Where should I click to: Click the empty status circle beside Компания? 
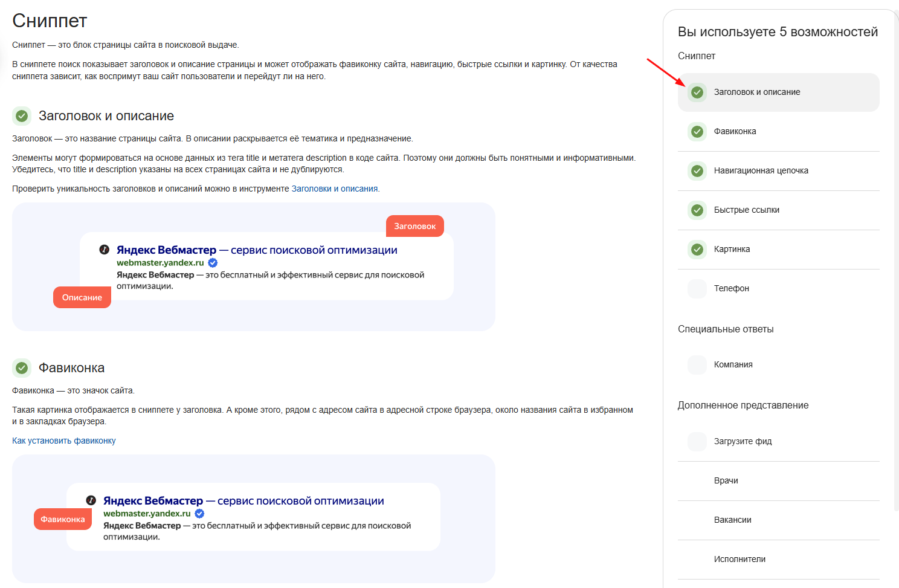click(x=697, y=365)
